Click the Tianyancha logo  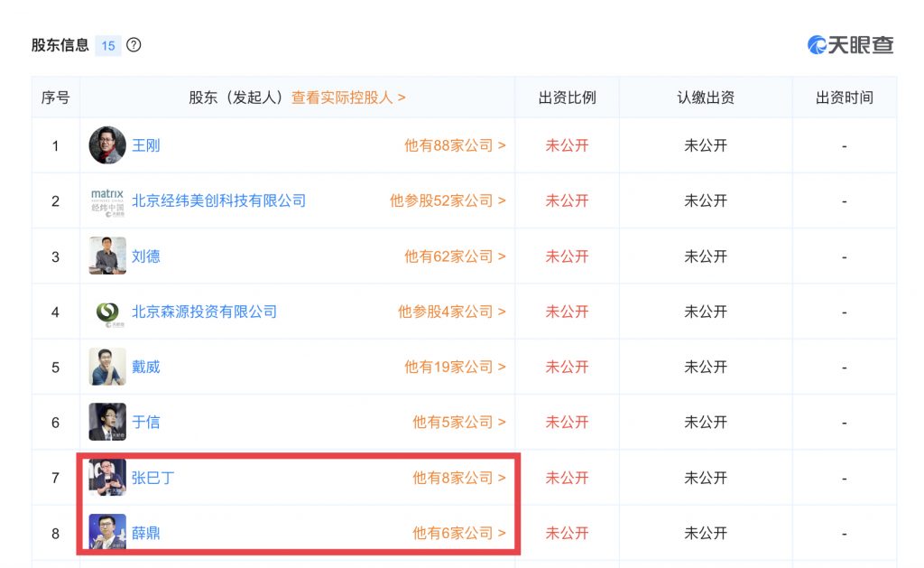[850, 45]
